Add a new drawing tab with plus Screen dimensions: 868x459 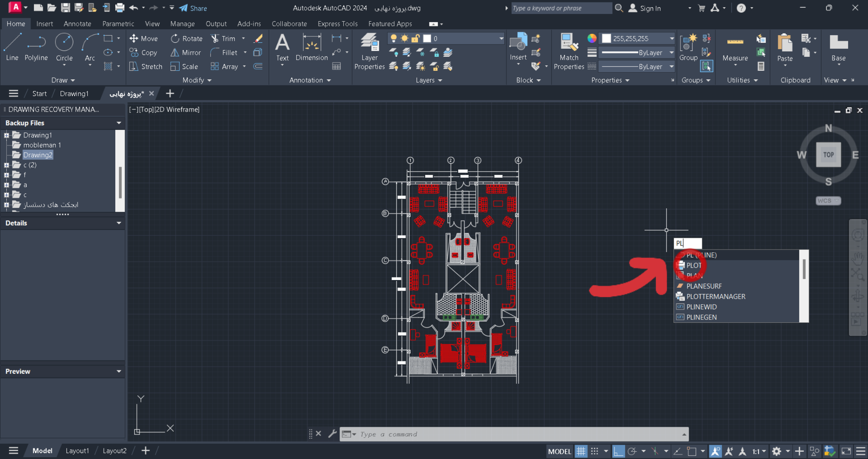pos(170,94)
